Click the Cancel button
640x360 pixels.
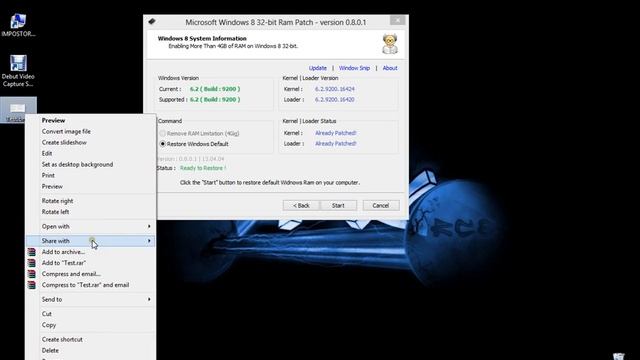(381, 206)
